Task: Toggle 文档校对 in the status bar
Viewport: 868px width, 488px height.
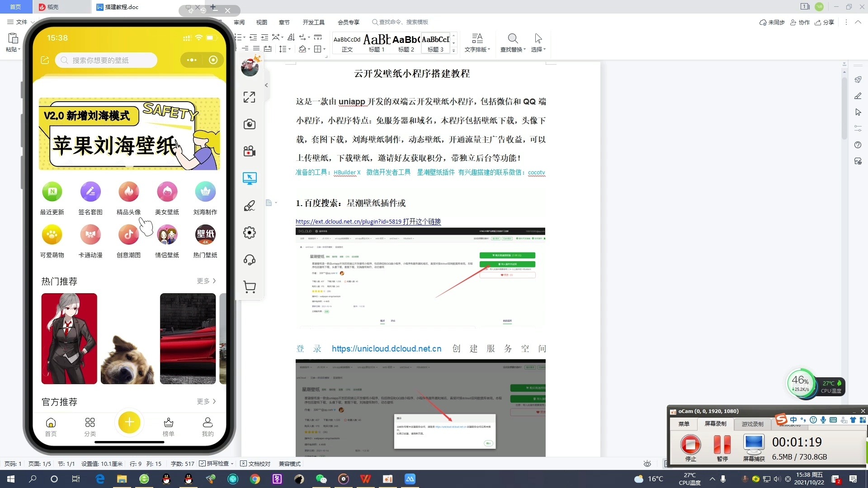Action: (x=255, y=464)
